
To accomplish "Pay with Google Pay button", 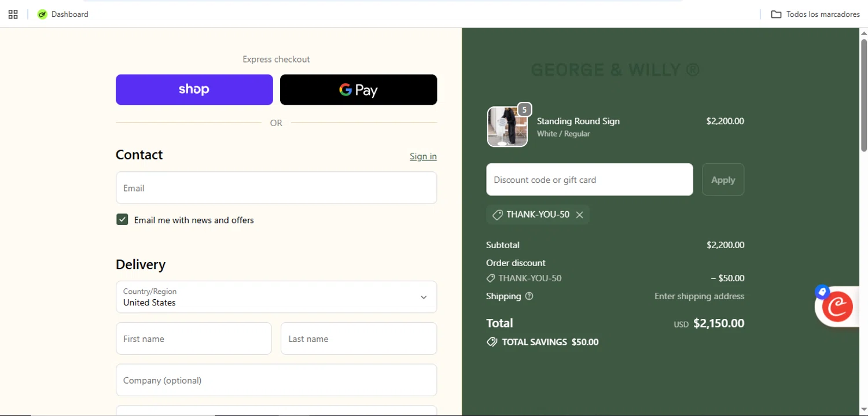I will point(359,90).
